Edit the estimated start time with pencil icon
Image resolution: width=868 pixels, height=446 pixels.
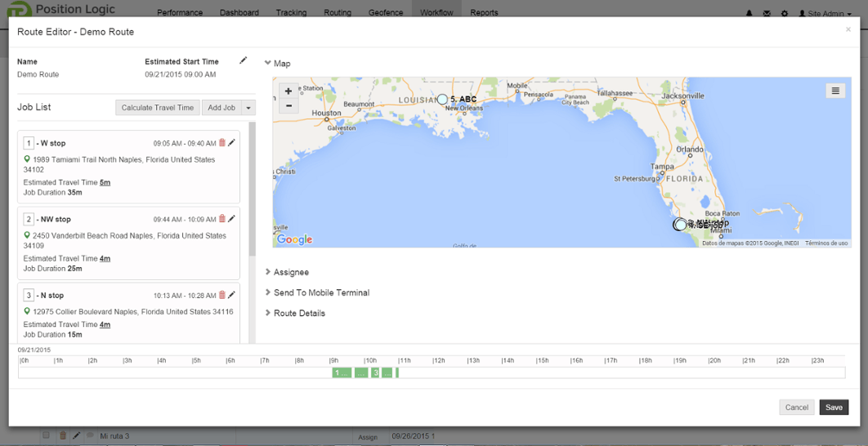point(243,61)
